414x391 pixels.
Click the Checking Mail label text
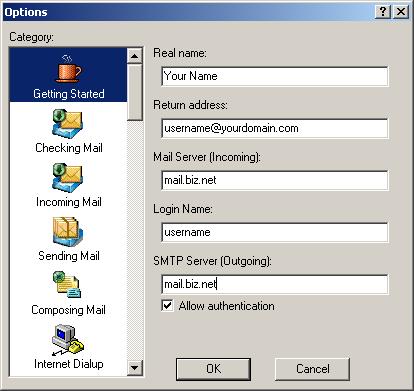click(x=69, y=148)
